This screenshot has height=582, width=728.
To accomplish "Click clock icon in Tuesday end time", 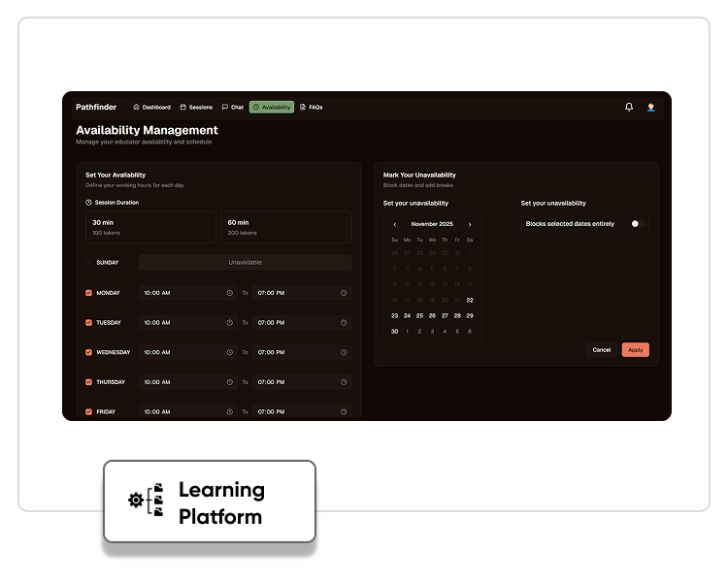I will [344, 322].
